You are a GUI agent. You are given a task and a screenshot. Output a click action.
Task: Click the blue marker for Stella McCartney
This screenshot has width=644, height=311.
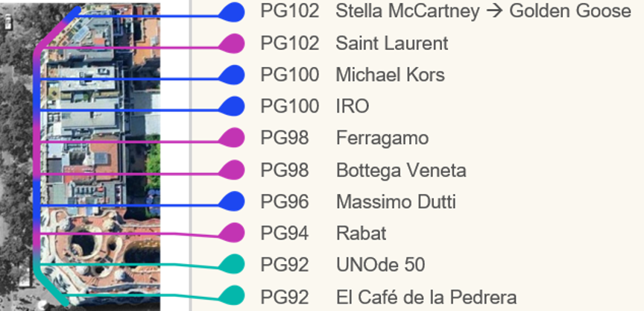233,12
